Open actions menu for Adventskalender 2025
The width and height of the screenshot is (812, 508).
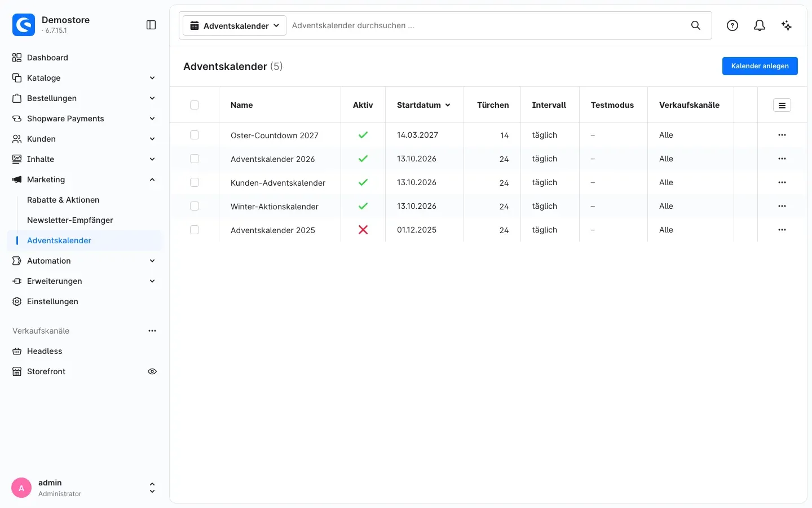(x=782, y=230)
